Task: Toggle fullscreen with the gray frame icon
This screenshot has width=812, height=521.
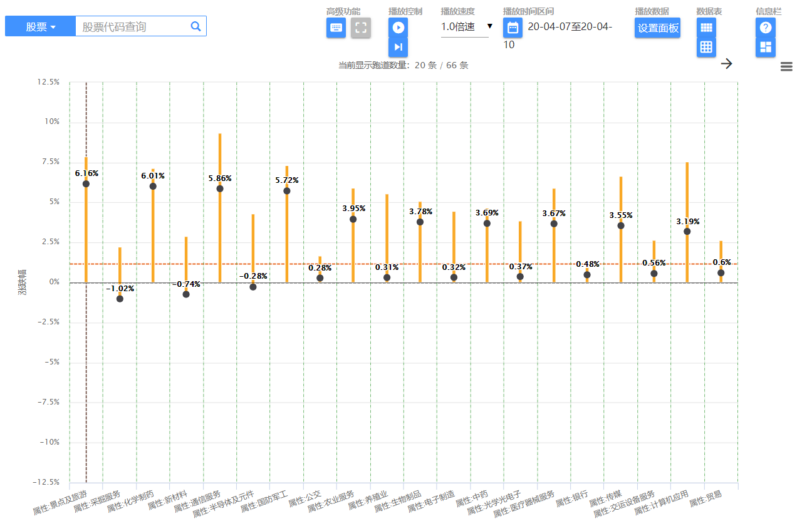Action: (361, 28)
